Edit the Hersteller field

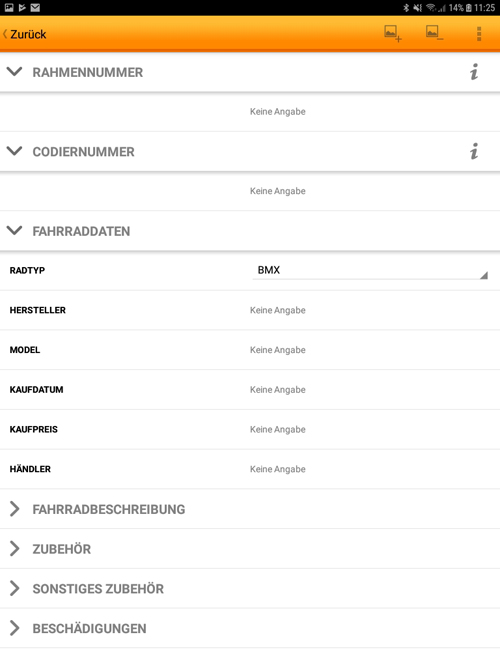point(250,310)
